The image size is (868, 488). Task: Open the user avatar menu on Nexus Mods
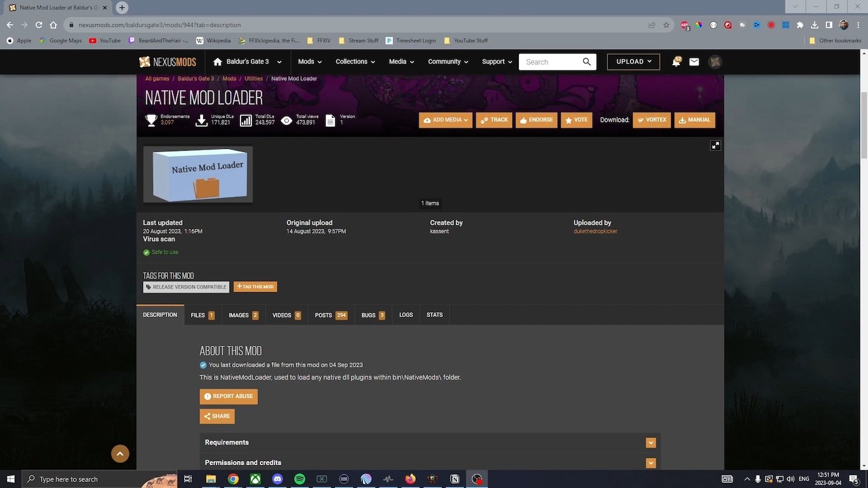(x=715, y=61)
